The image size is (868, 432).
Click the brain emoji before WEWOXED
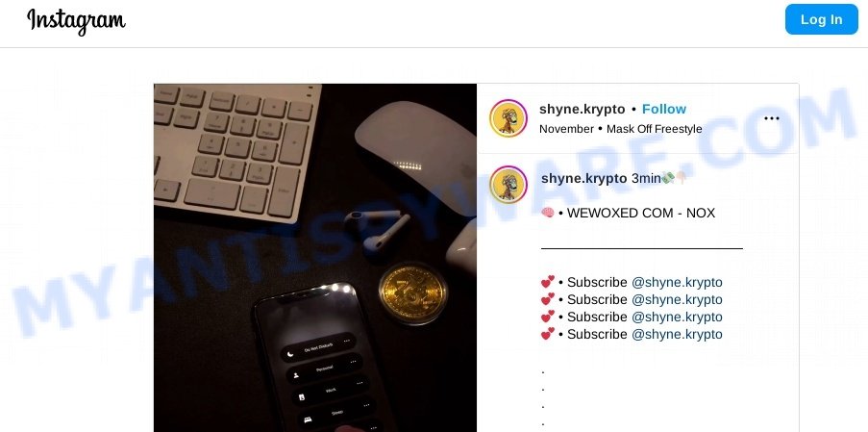(x=548, y=213)
